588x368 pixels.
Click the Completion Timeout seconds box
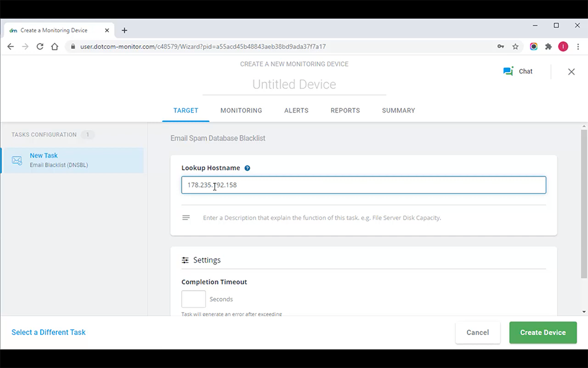(193, 299)
